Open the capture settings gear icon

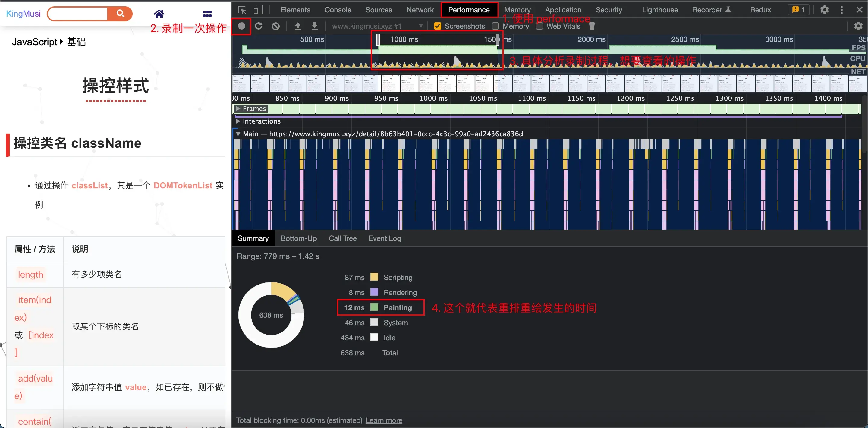tap(858, 26)
